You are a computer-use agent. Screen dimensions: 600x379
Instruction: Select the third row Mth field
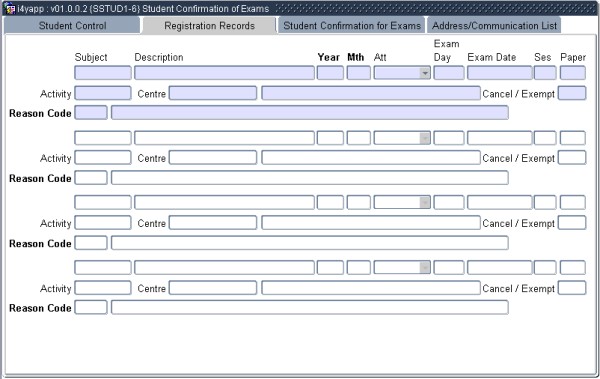359,202
